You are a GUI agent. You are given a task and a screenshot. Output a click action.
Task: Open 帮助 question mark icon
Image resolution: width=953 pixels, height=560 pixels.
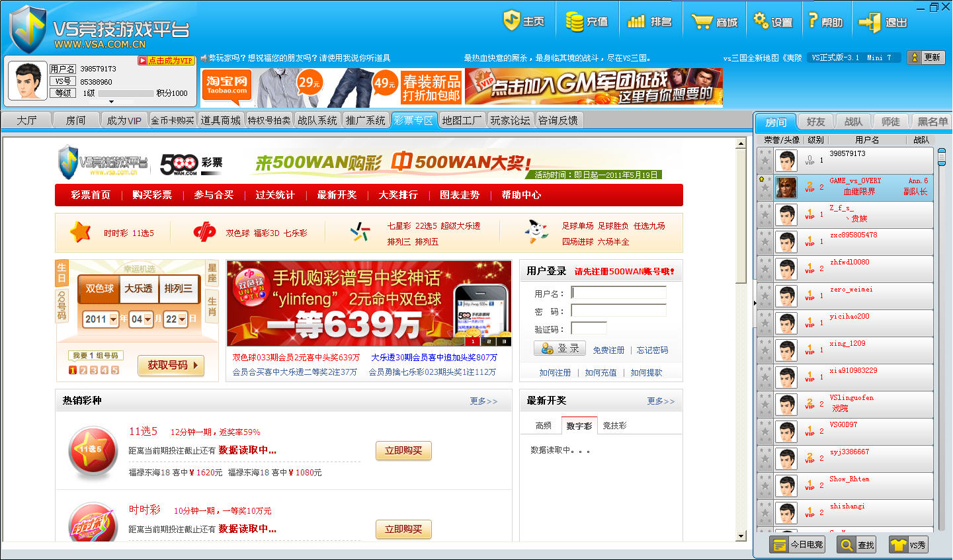click(825, 21)
